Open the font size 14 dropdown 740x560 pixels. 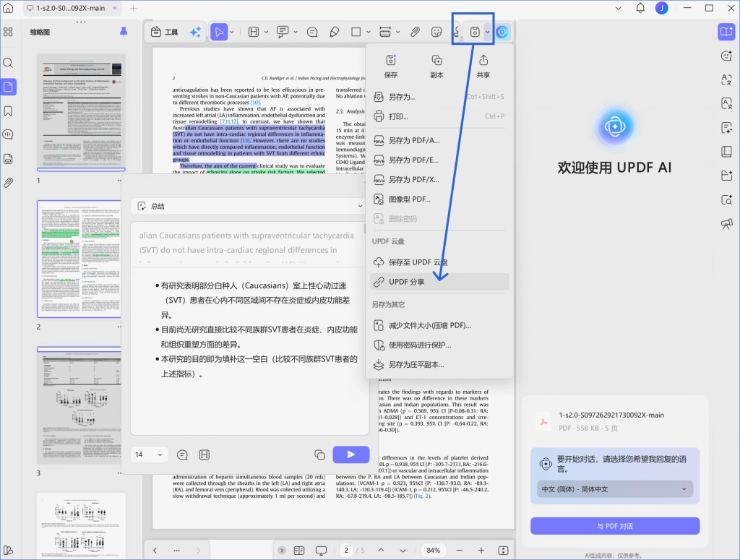tap(149, 455)
